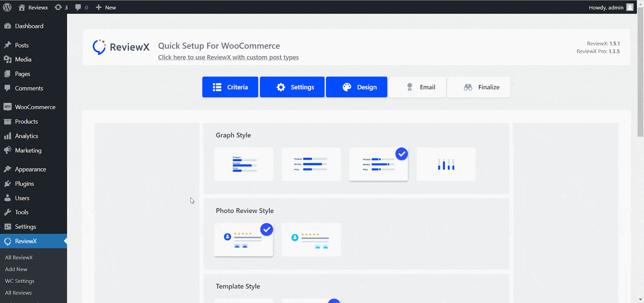This screenshot has width=644, height=303.
Task: Open the Email setup tab
Action: 417,87
